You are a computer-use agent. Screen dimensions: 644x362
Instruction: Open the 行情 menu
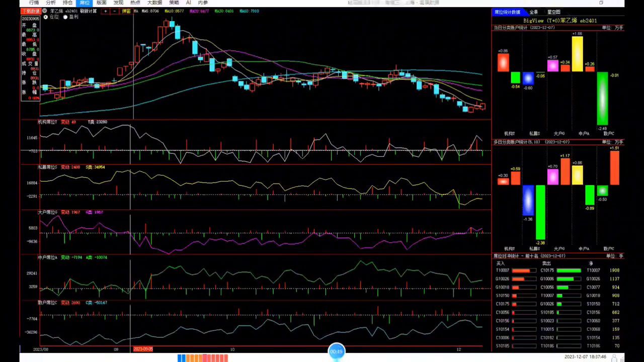34,3
